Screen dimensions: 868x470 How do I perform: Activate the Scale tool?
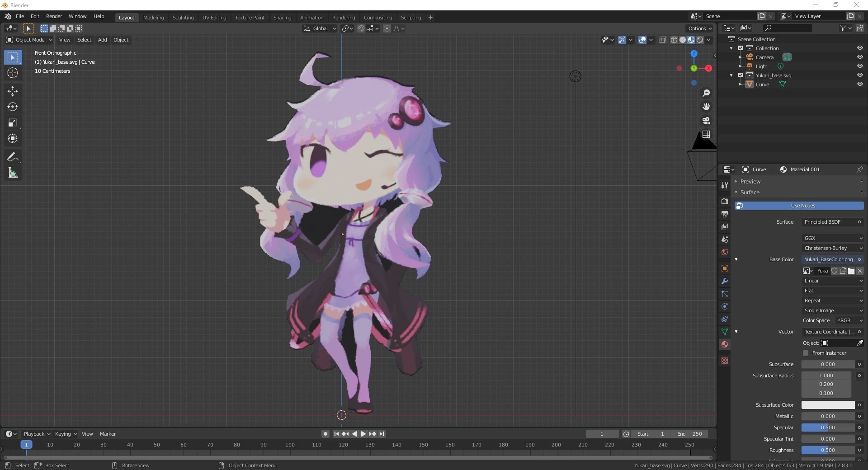pyautogui.click(x=13, y=123)
